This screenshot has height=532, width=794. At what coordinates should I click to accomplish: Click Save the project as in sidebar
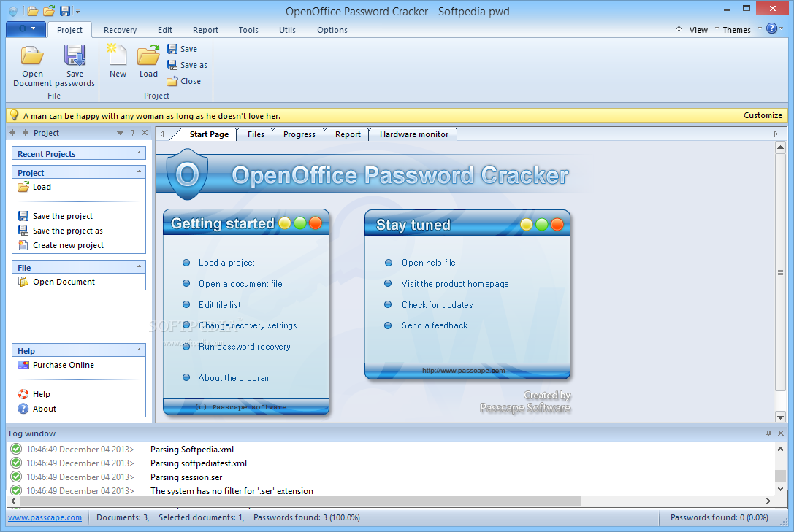click(x=60, y=231)
